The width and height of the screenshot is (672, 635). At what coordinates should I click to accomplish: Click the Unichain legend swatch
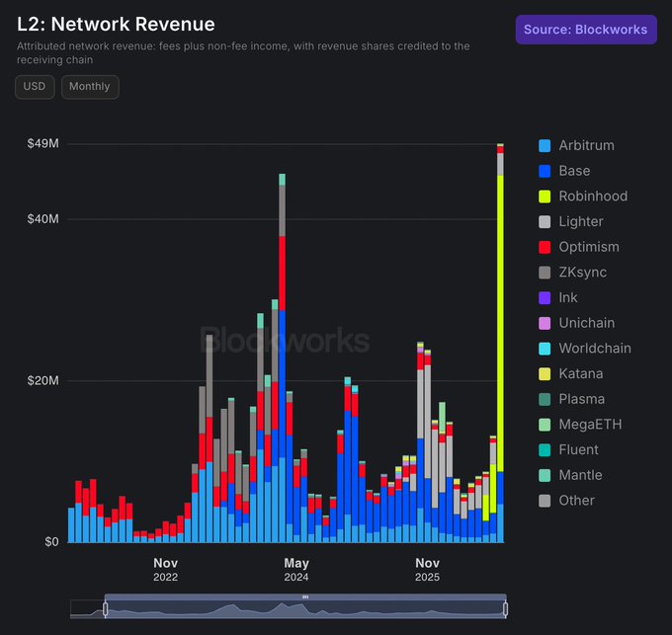point(545,323)
